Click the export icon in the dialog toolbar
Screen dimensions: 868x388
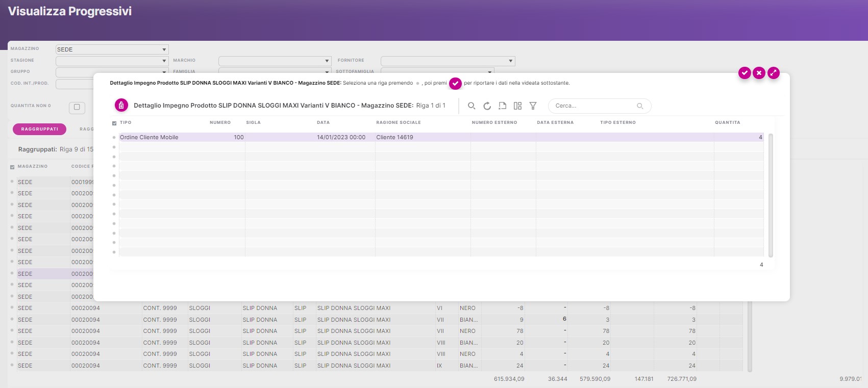502,106
